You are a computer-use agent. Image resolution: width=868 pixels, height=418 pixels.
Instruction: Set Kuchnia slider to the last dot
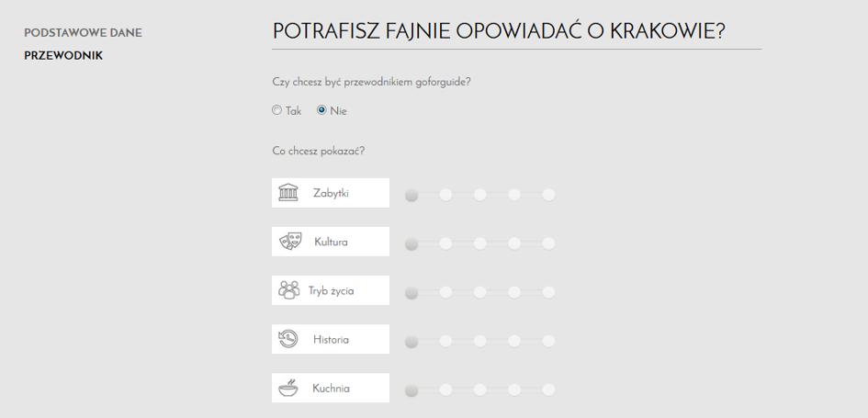[548, 390]
